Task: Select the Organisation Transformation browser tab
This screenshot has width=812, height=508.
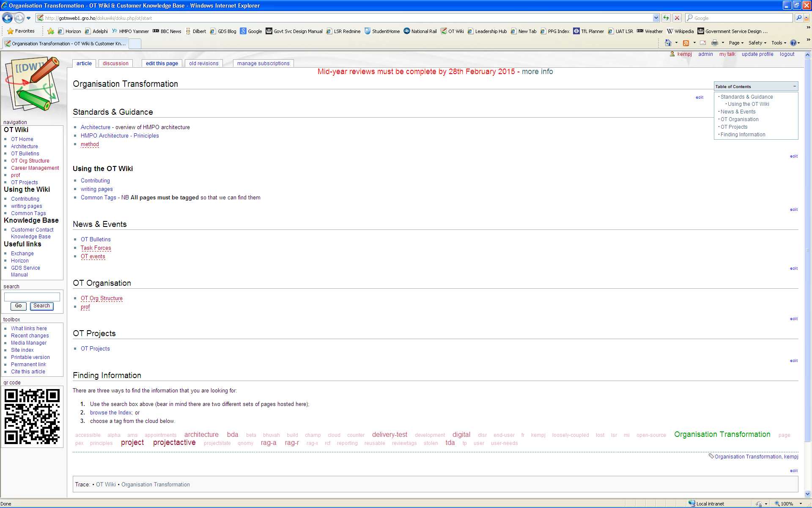Action: pos(65,44)
